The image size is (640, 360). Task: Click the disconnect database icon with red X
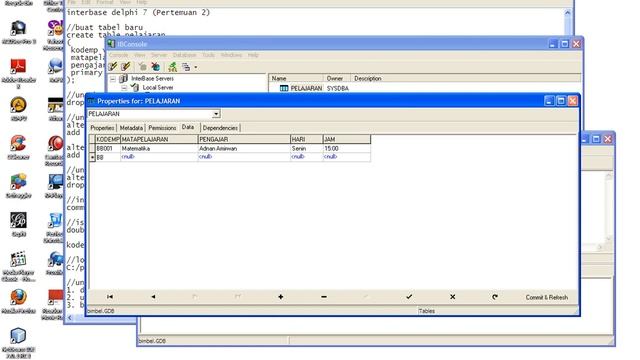156,67
